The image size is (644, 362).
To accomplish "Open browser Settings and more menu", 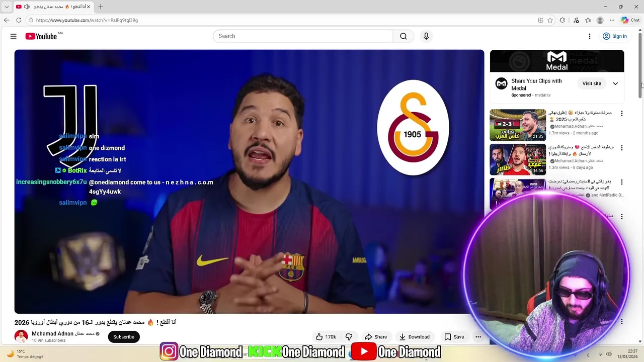I will [x=612, y=20].
